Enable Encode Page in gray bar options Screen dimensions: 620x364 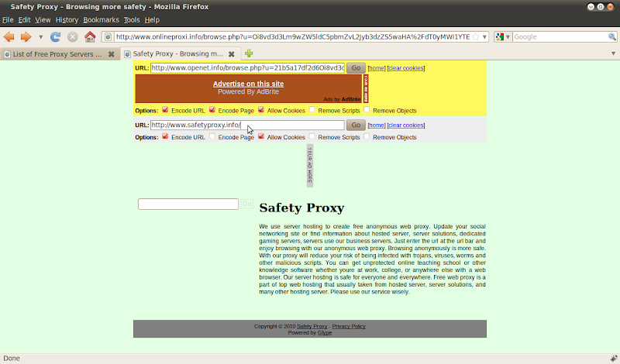(212, 136)
